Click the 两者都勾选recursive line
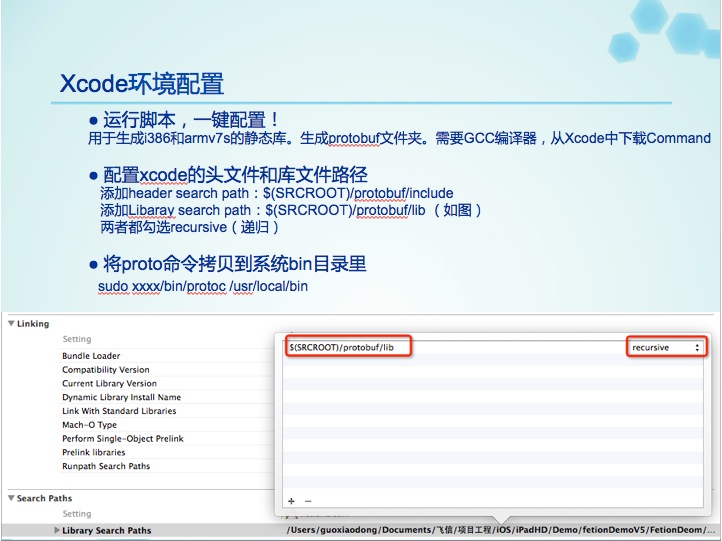722x541 pixels. pyautogui.click(x=190, y=227)
